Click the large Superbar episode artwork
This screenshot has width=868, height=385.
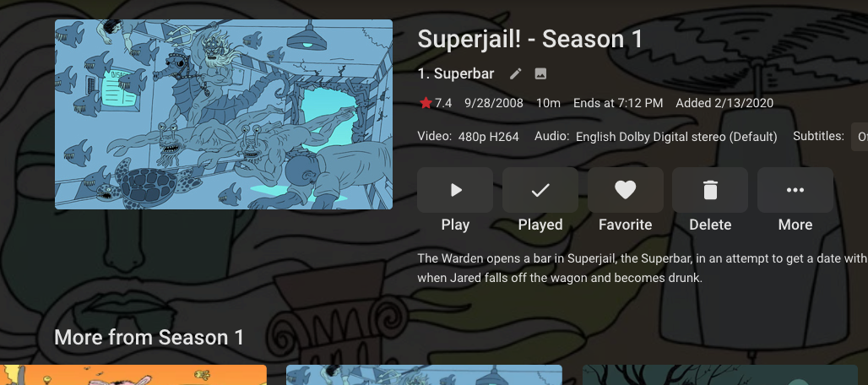224,115
